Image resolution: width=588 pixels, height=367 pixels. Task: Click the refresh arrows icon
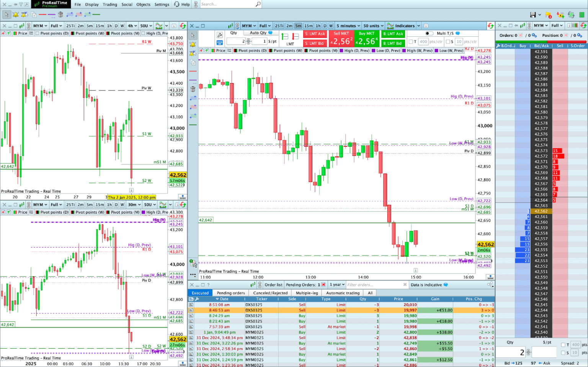(491, 26)
